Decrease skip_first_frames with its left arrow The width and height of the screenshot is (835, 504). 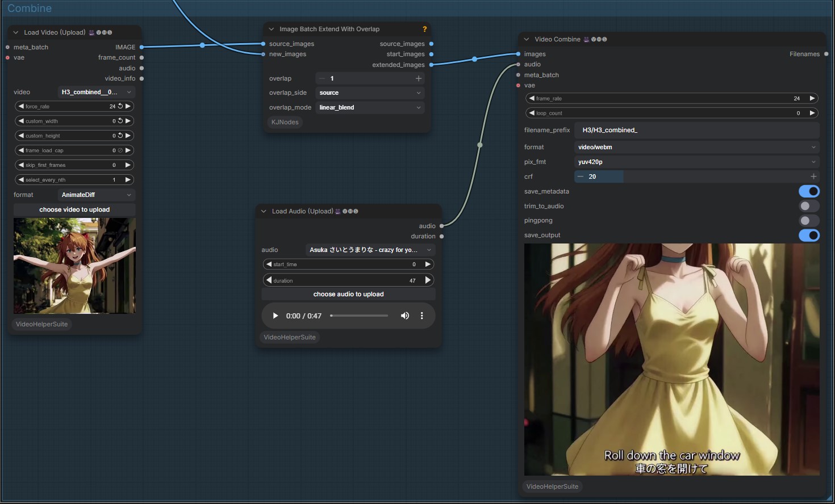click(21, 165)
